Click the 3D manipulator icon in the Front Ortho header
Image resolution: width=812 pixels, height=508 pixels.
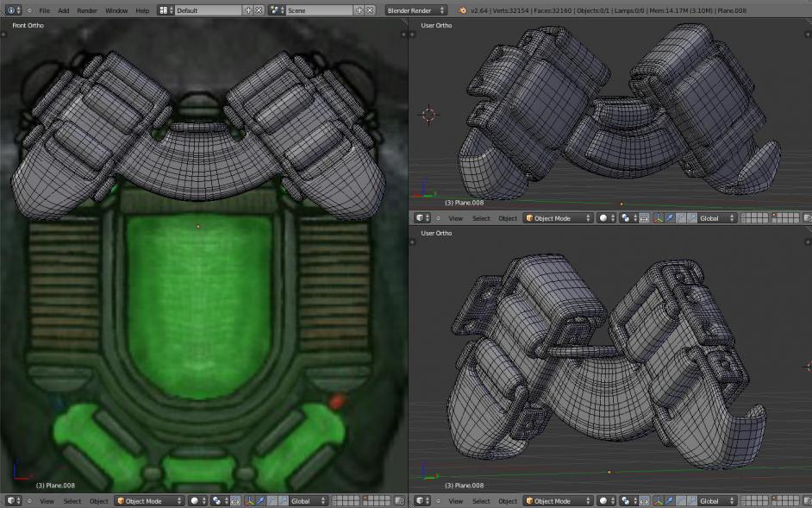(250, 501)
